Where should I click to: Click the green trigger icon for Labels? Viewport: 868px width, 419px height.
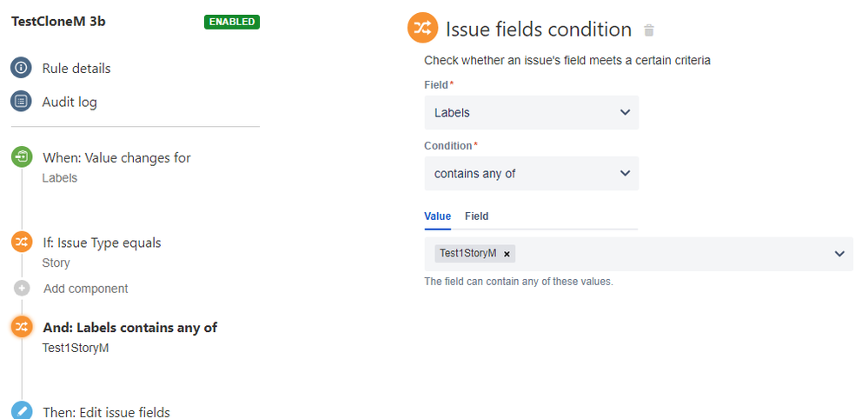pos(21,157)
